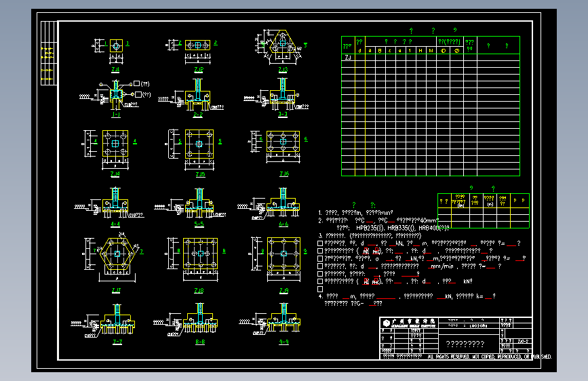Select the hexagonal ZJ7 pile cap plan
Image resolution: width=588 pixels, height=381 pixels.
117,254
